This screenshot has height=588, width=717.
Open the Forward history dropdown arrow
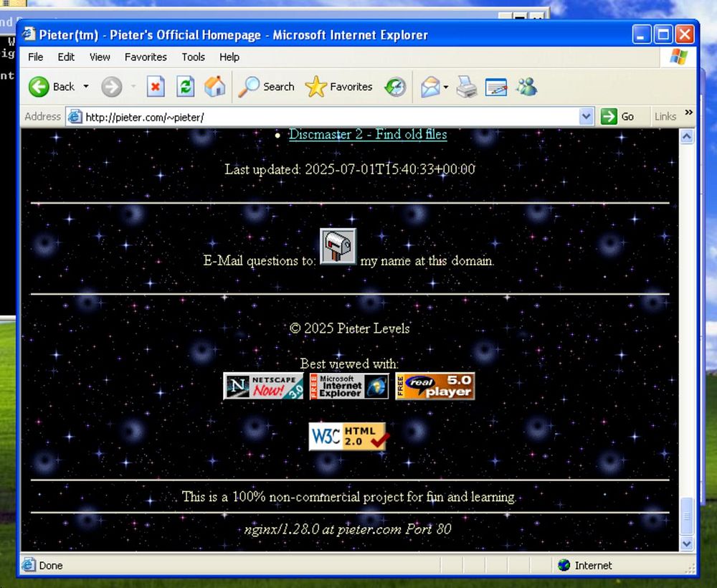tap(133, 87)
